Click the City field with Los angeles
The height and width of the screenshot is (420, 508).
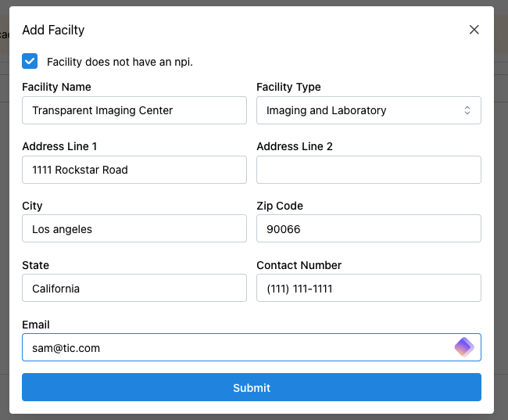[134, 229]
